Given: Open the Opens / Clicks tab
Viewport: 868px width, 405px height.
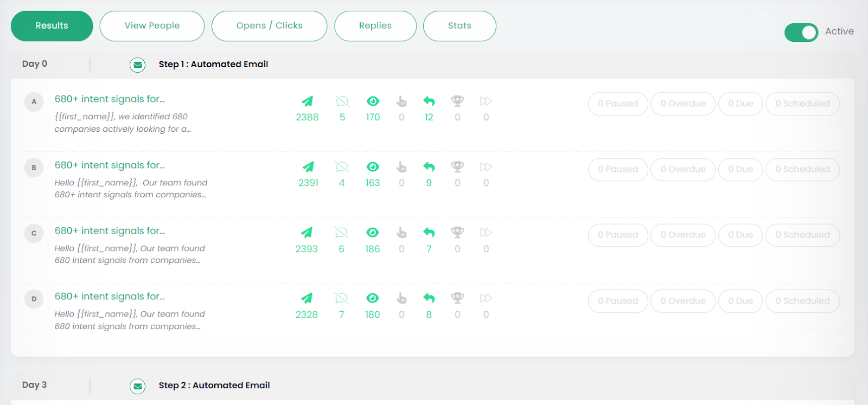Looking at the screenshot, I should coord(269,26).
